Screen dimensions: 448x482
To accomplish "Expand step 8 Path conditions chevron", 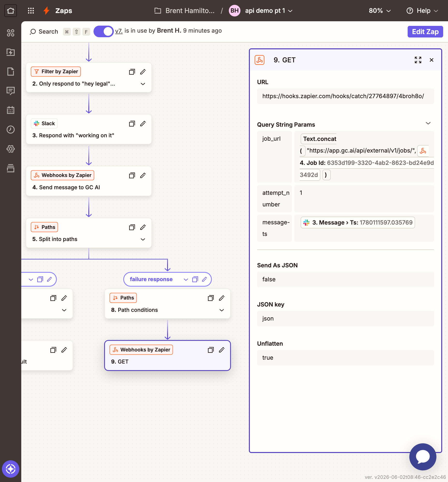I will pos(222,310).
